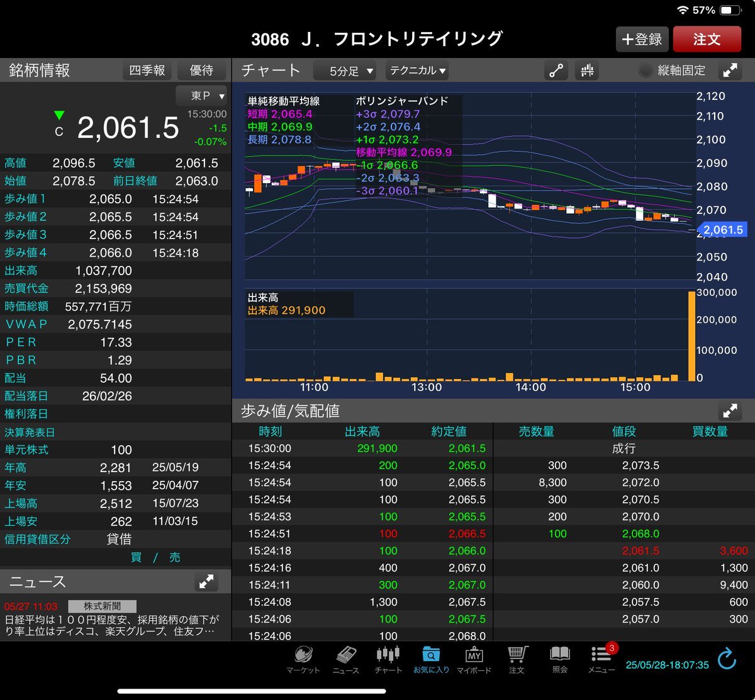Tap the 出来高 value 1,037,700
This screenshot has height=700, width=755.
(103, 271)
